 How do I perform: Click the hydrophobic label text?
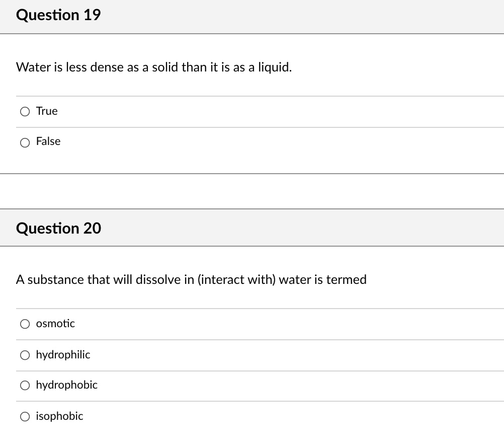point(66,385)
